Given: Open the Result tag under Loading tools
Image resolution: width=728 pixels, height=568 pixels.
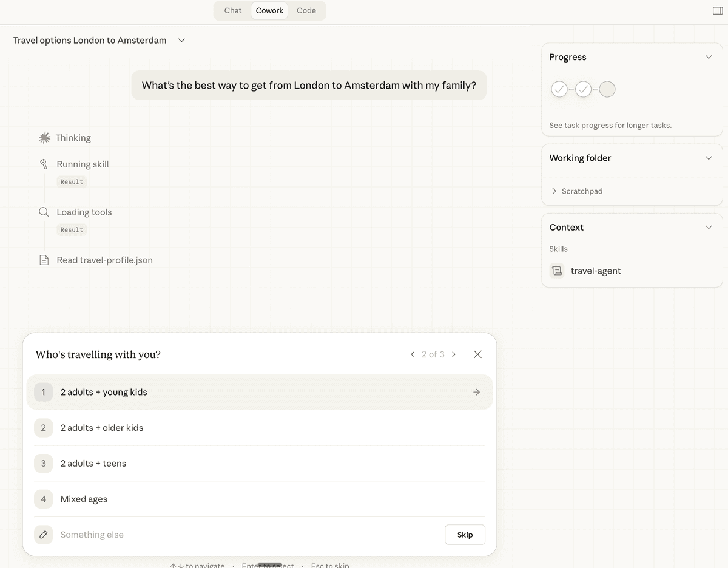Looking at the screenshot, I should [x=72, y=230].
